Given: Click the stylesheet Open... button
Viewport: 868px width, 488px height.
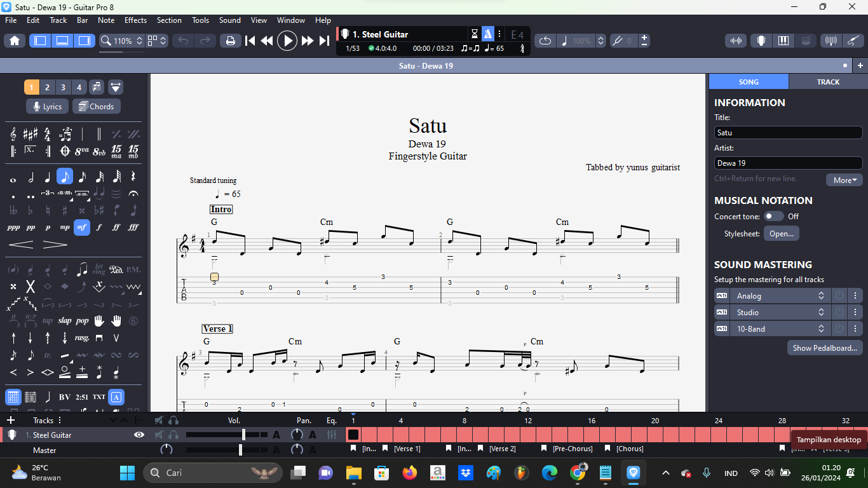Looking at the screenshot, I should pyautogui.click(x=781, y=233).
